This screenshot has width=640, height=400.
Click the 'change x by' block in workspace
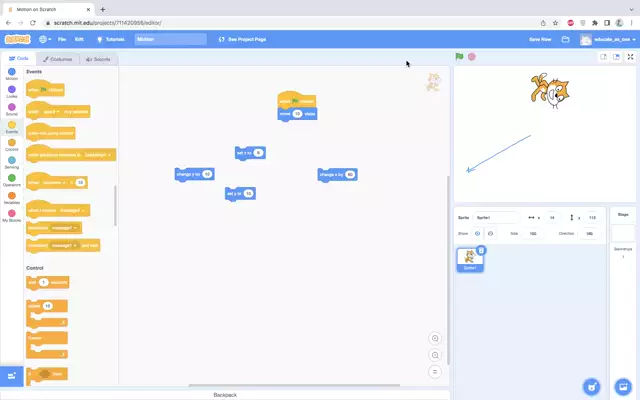pos(337,175)
